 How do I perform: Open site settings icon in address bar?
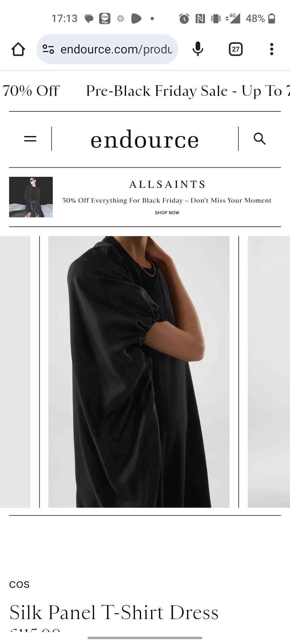click(48, 49)
